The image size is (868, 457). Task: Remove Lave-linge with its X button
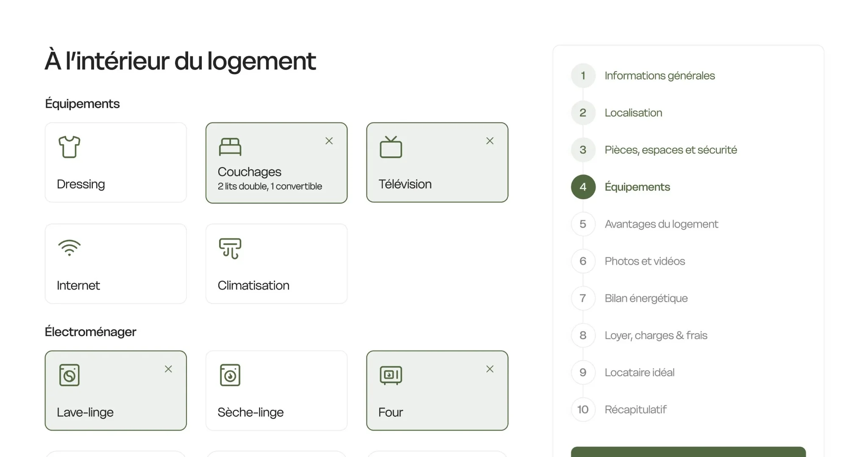click(x=168, y=369)
